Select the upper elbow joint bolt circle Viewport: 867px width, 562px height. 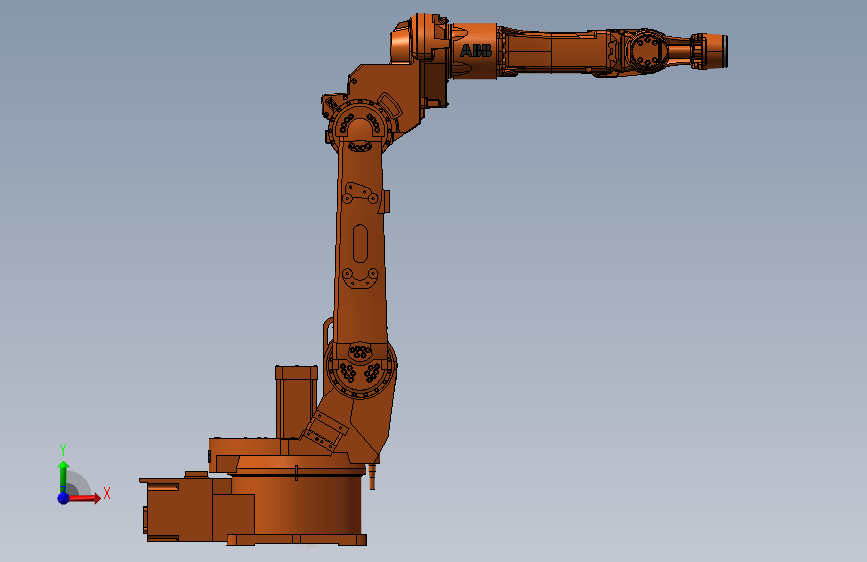point(360,126)
